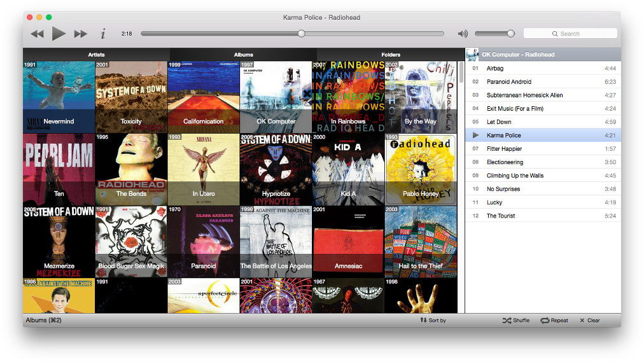The height and width of the screenshot is (362, 644).
Task: Clear the playlist with Clear button
Action: click(x=590, y=320)
